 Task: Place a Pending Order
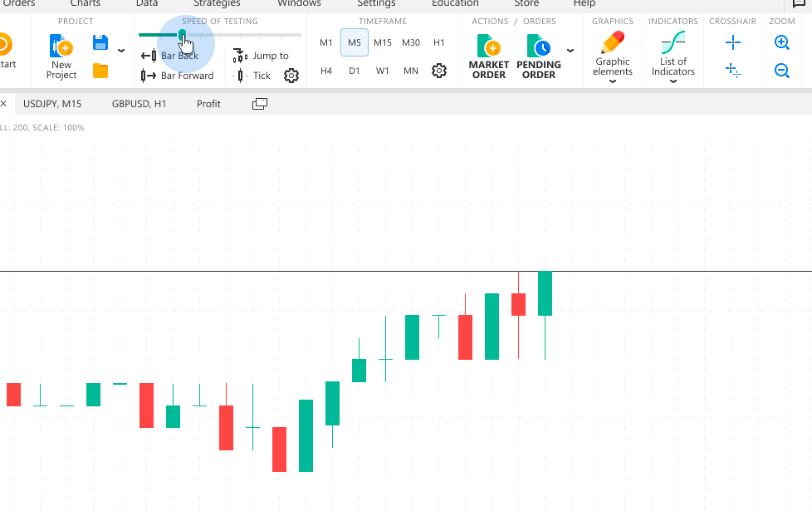point(539,57)
